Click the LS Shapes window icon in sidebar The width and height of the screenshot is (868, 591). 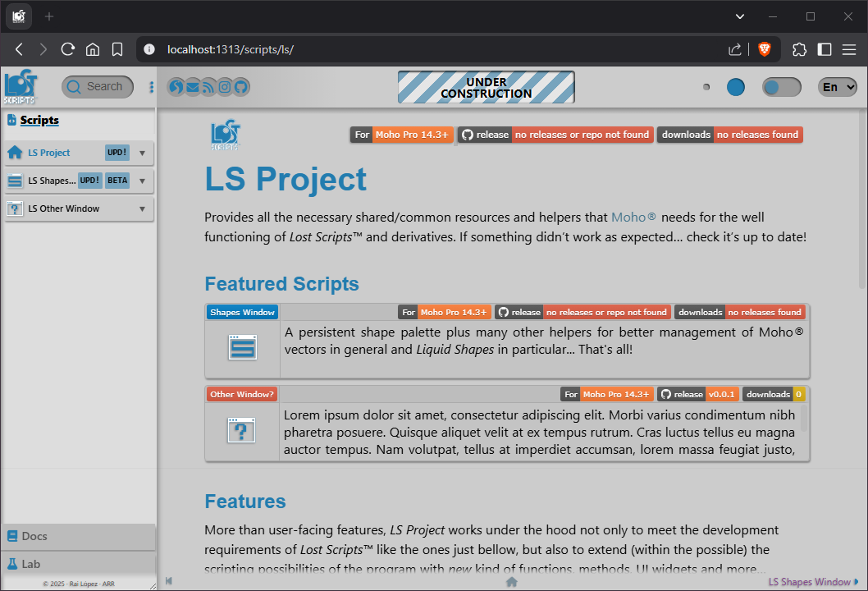pos(15,181)
